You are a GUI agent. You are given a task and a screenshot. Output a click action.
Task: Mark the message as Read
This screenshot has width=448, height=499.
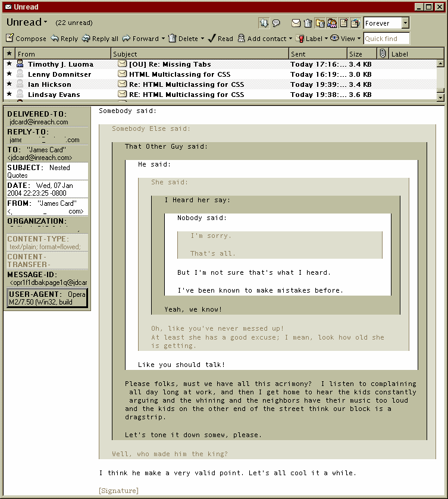click(x=220, y=39)
